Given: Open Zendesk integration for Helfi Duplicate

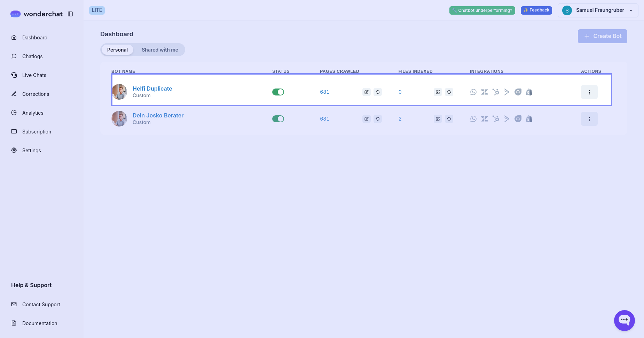Looking at the screenshot, I should [x=484, y=92].
